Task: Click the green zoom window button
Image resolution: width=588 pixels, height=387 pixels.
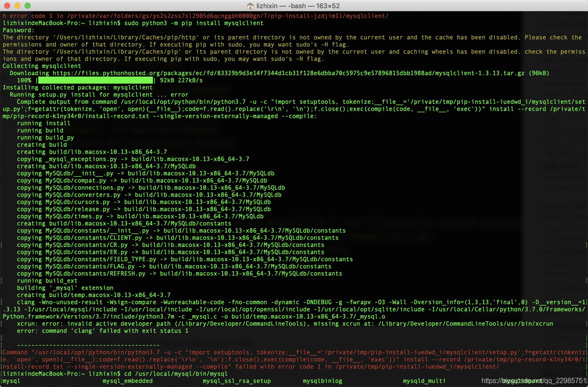Action: [x=28, y=5]
